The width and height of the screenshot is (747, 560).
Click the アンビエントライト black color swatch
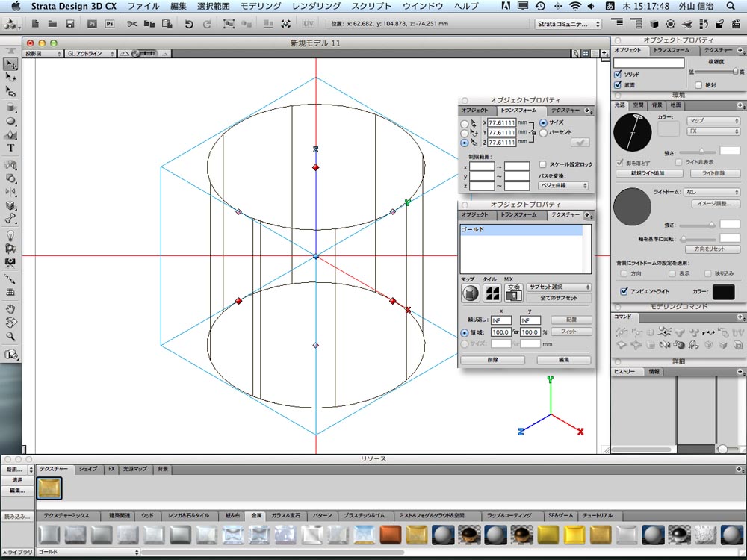[x=723, y=291]
